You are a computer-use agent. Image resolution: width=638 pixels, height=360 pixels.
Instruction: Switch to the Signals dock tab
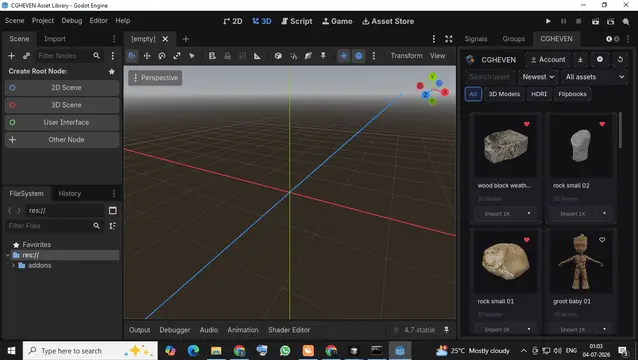476,39
